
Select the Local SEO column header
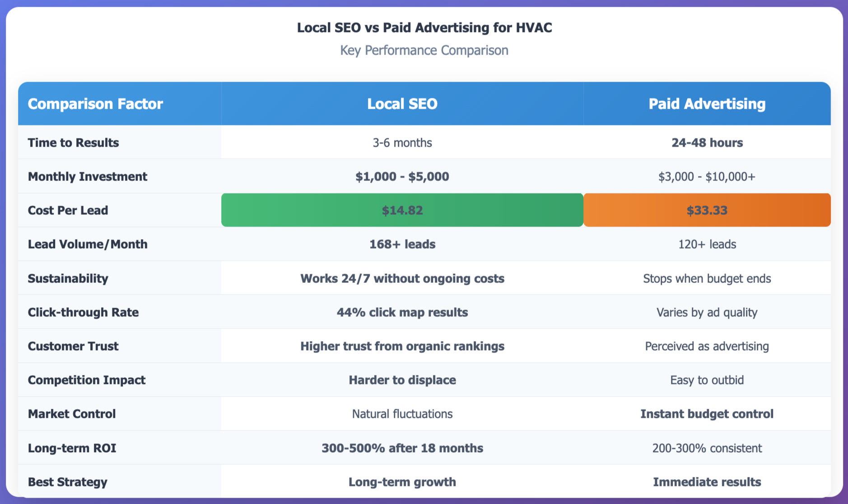(x=402, y=103)
